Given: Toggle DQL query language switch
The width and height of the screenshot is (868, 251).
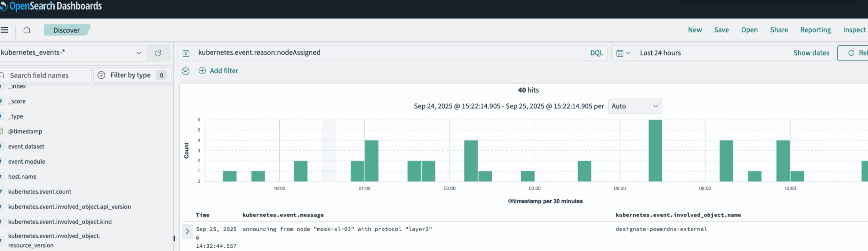Looking at the screenshot, I should point(596,53).
